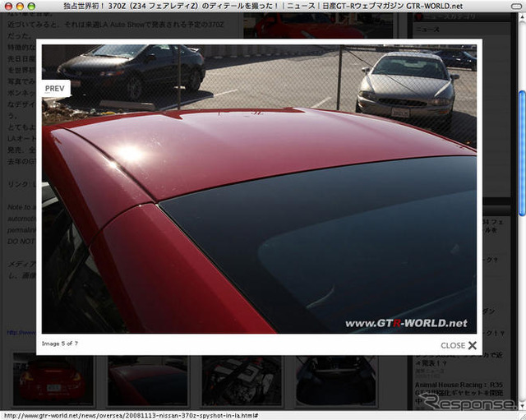Open the trunk interior thumbnail
Image resolution: width=526 pixels, height=420 pixels.
coord(337,381)
